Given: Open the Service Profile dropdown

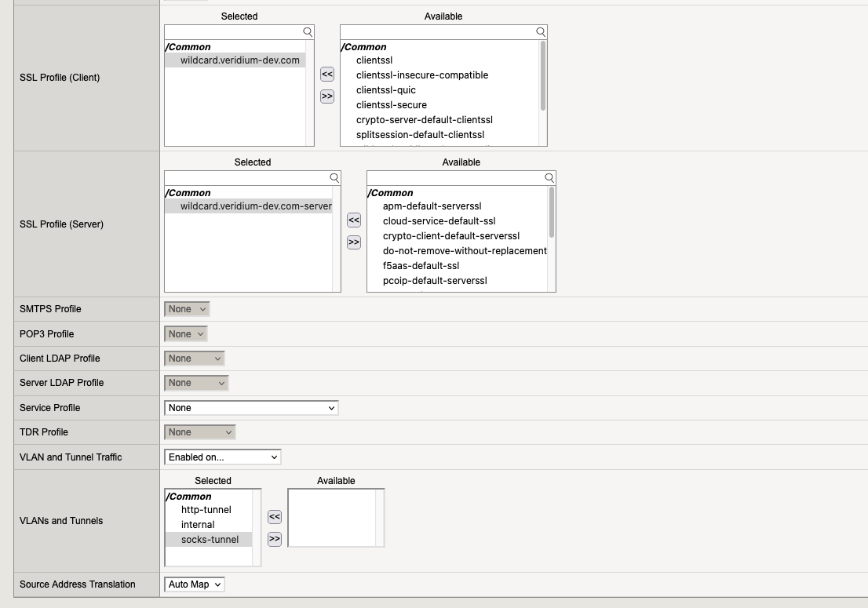Looking at the screenshot, I should [251, 408].
